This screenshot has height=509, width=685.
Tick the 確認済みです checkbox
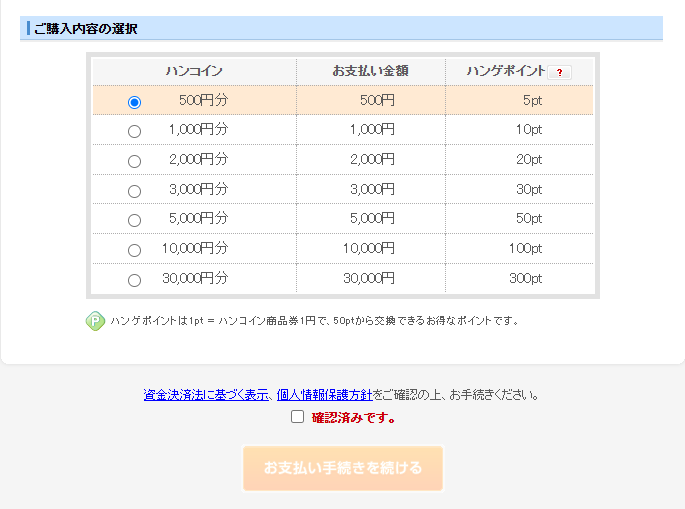click(297, 417)
